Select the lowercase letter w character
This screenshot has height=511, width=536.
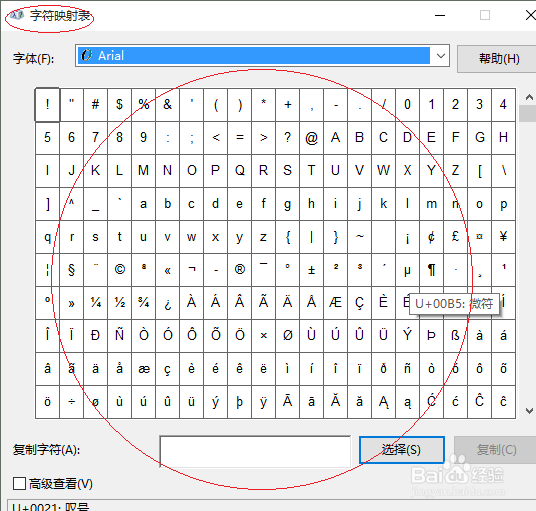click(191, 237)
